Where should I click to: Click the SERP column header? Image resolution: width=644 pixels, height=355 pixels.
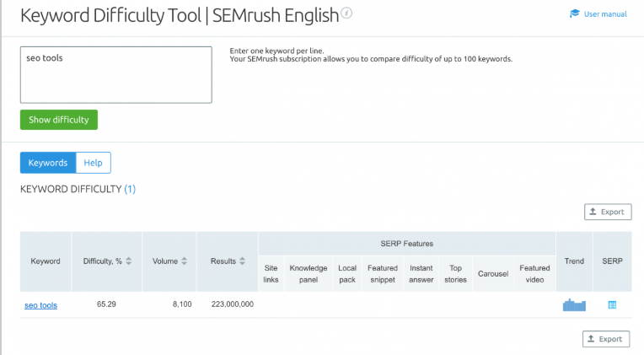point(612,261)
